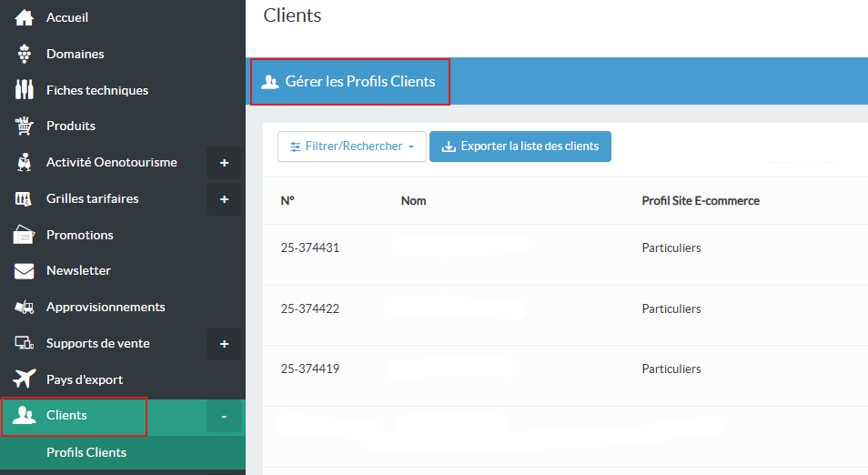Expand the Supports de vente submenu
The height and width of the screenshot is (475, 868).
[224, 344]
